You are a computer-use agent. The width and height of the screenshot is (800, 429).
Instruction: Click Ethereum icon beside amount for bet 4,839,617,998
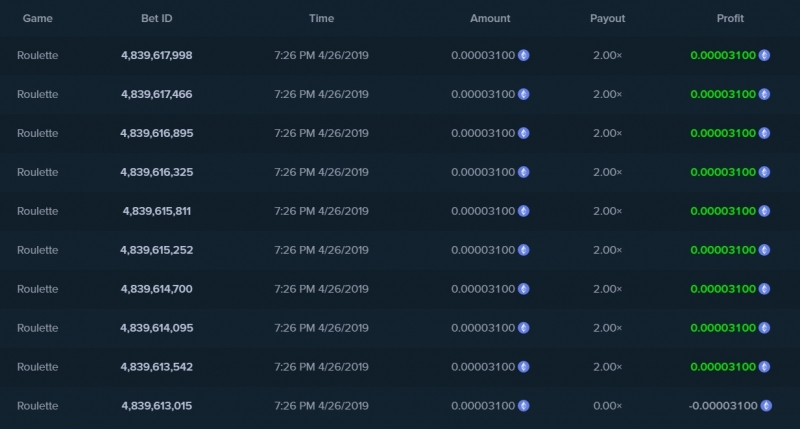[523, 55]
